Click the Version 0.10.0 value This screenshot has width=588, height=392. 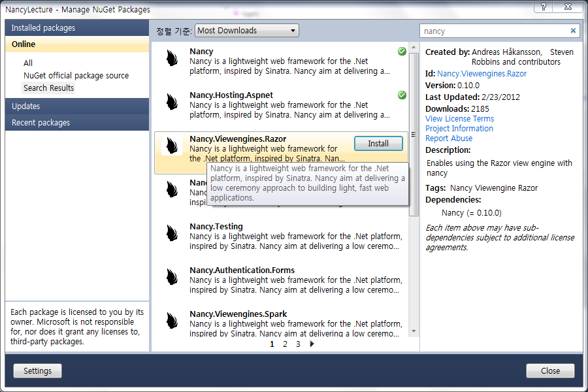[x=468, y=85]
